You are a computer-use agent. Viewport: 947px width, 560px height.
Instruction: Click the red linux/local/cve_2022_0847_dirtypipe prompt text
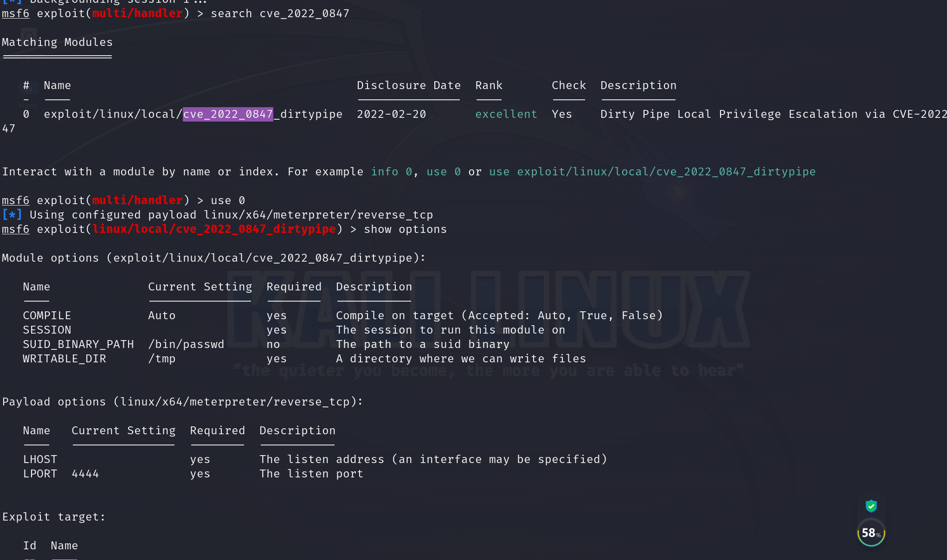coord(214,229)
